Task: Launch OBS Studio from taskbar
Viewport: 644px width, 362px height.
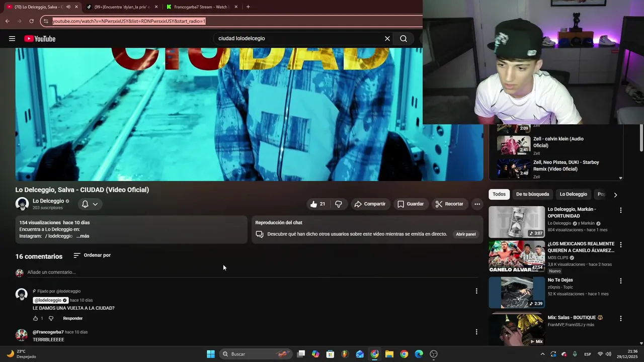Action: 434,354
